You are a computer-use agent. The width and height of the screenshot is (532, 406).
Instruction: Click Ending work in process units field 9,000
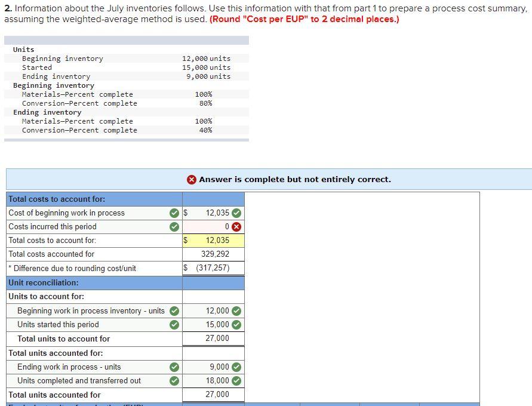point(213,367)
